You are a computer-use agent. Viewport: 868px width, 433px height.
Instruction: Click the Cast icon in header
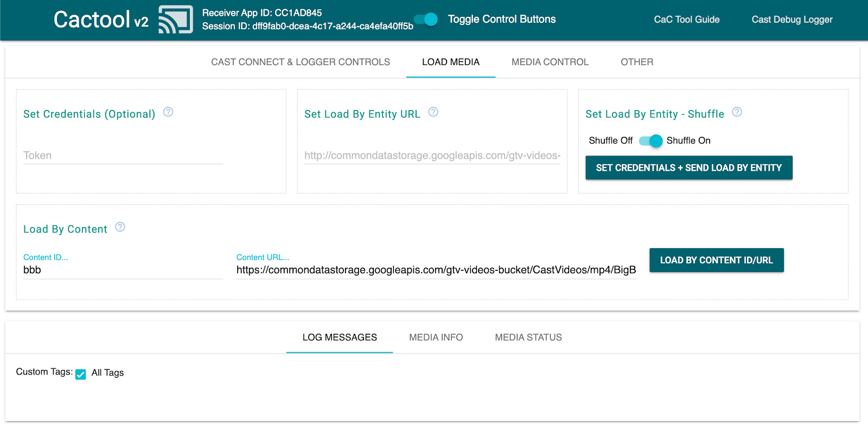(175, 20)
